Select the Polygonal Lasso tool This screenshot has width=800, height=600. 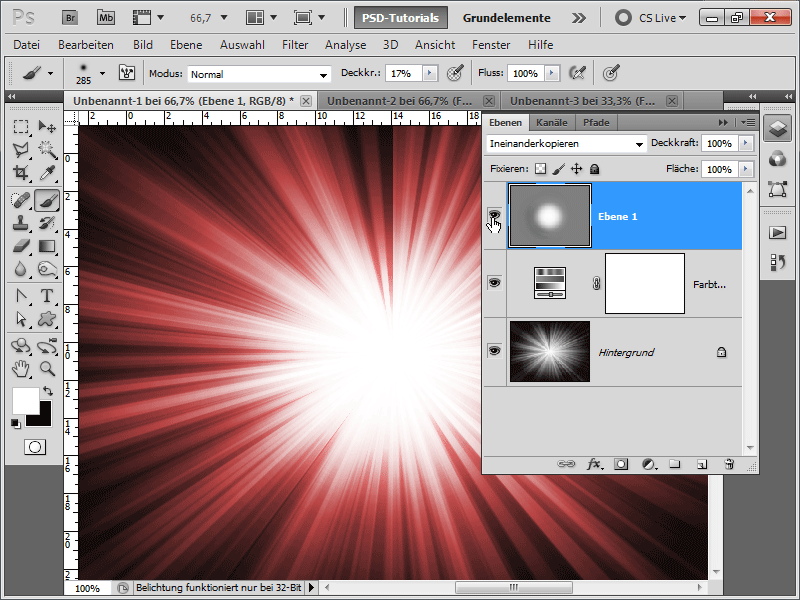[21, 149]
